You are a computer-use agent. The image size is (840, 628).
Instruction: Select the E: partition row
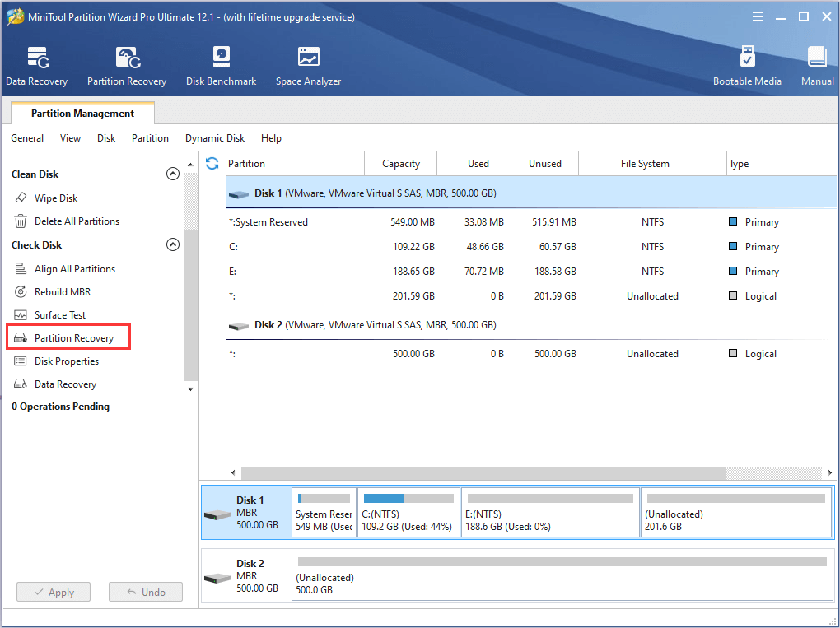(x=531, y=271)
